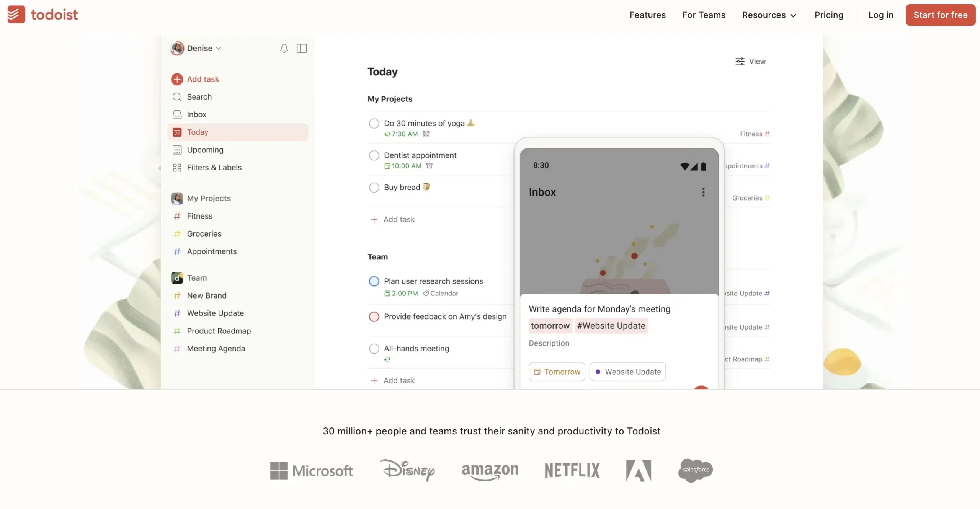Screen dimensions: 980x509
Task: Click the Todoist logo icon
Action: (16, 15)
